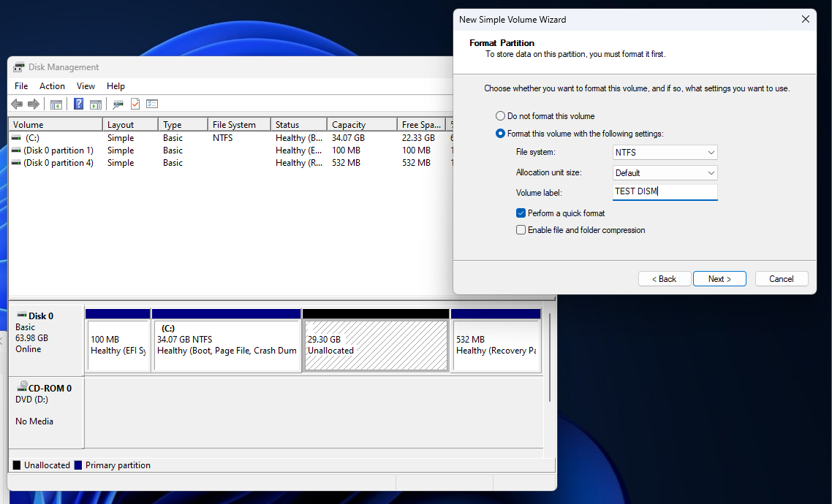
Task: Click the NTFS file system cell for (C:)
Action: (x=223, y=138)
